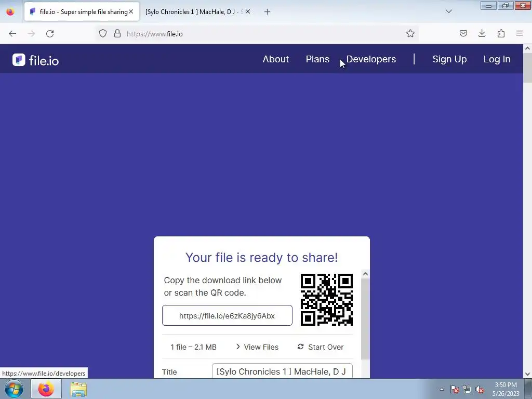532x399 pixels.
Task: Open the Save to Pocket icon
Action: coord(463,33)
